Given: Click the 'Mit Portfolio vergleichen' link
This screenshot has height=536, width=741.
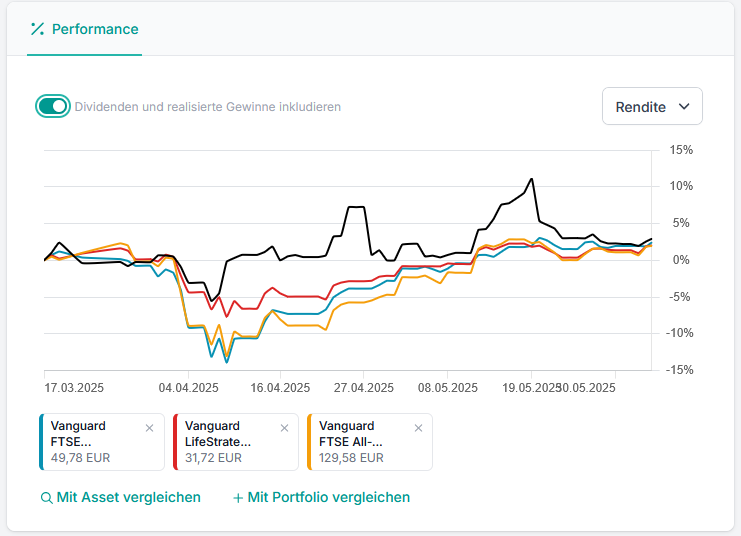Looking at the screenshot, I should click(x=328, y=497).
